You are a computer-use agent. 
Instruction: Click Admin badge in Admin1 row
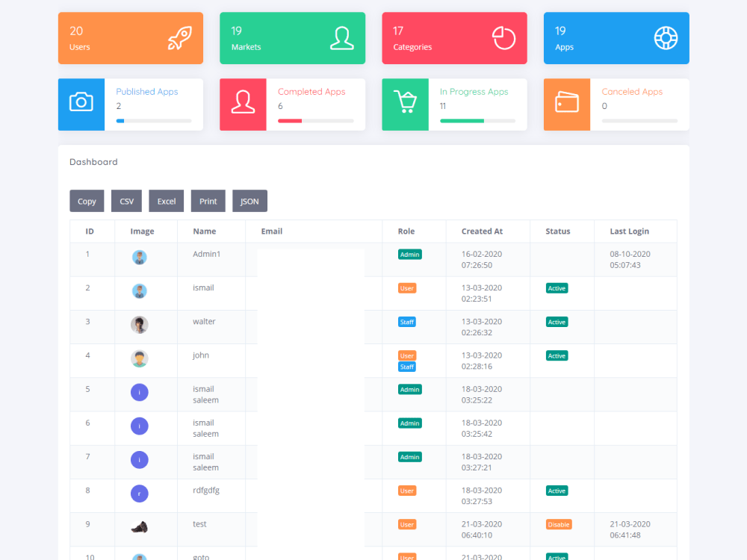[x=409, y=255]
